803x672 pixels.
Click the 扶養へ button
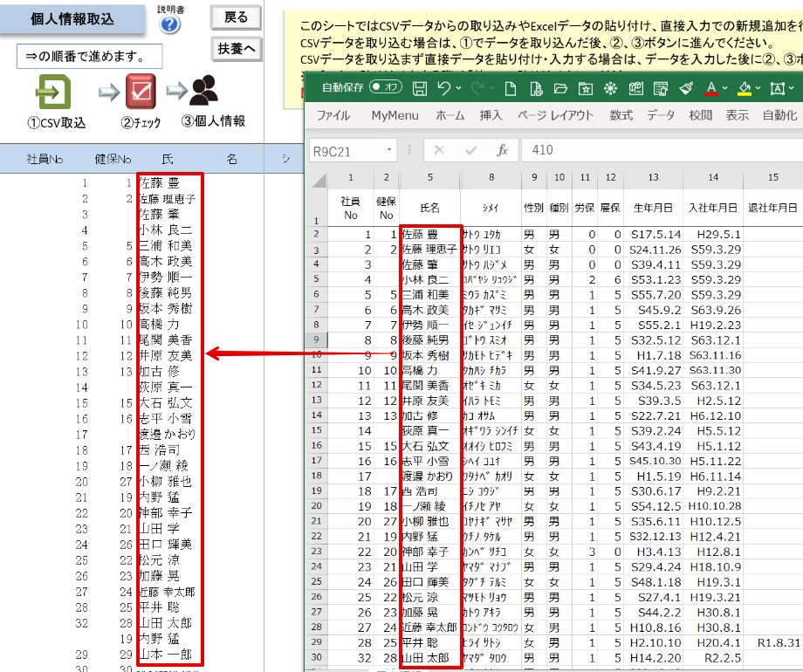pyautogui.click(x=237, y=49)
